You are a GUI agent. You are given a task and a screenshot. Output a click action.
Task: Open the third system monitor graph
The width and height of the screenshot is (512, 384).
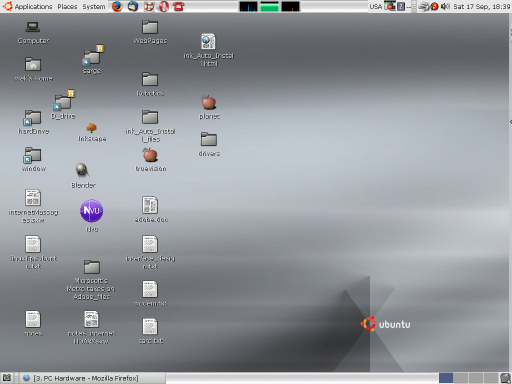click(x=290, y=6)
